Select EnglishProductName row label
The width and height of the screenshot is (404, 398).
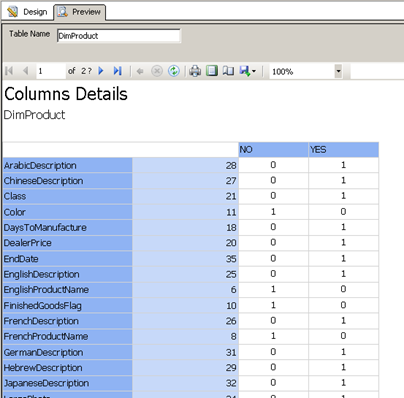coord(67,290)
